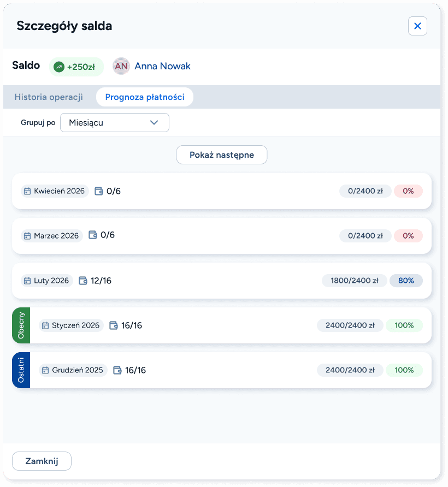Close the Szczegóły salda dialog with X
The width and height of the screenshot is (448, 487).
417,26
